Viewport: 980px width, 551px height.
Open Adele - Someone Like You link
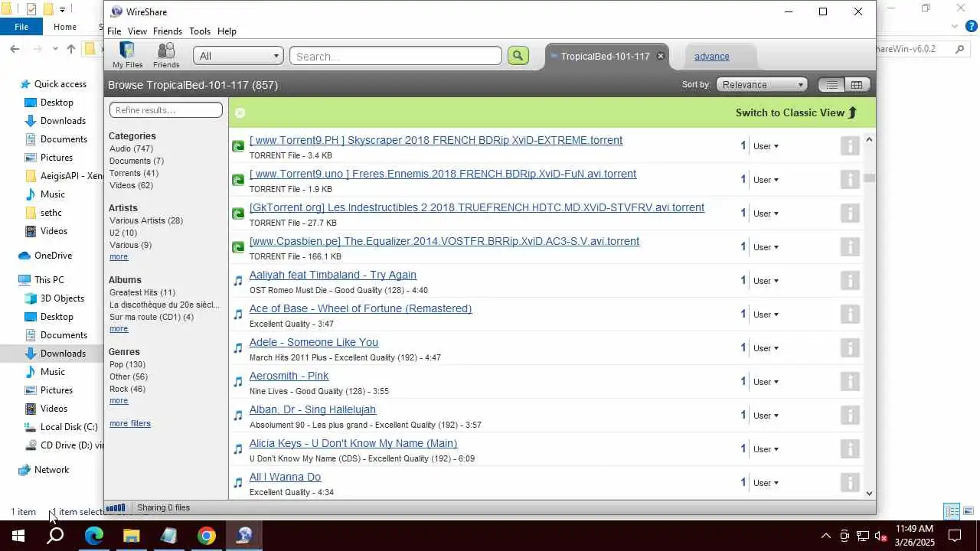314,342
